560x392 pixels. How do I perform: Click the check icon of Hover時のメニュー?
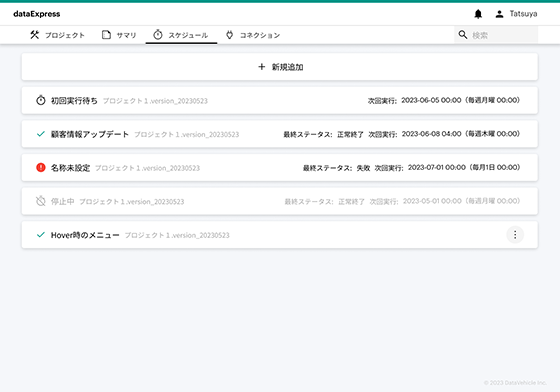pyautogui.click(x=41, y=235)
